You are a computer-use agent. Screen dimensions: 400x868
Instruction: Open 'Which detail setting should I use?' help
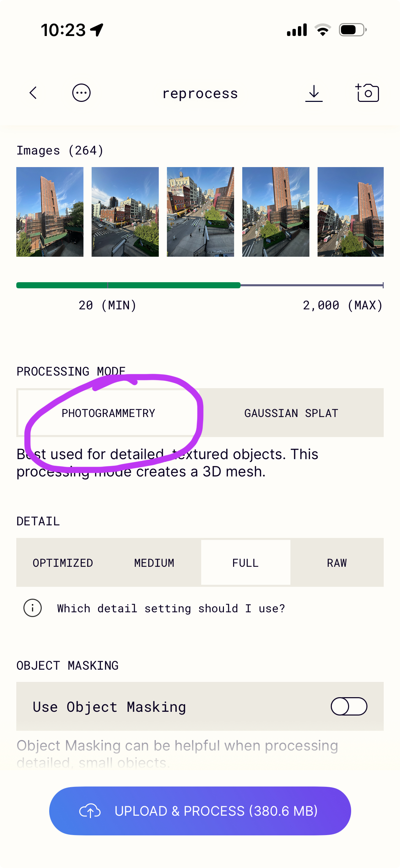[x=171, y=608]
